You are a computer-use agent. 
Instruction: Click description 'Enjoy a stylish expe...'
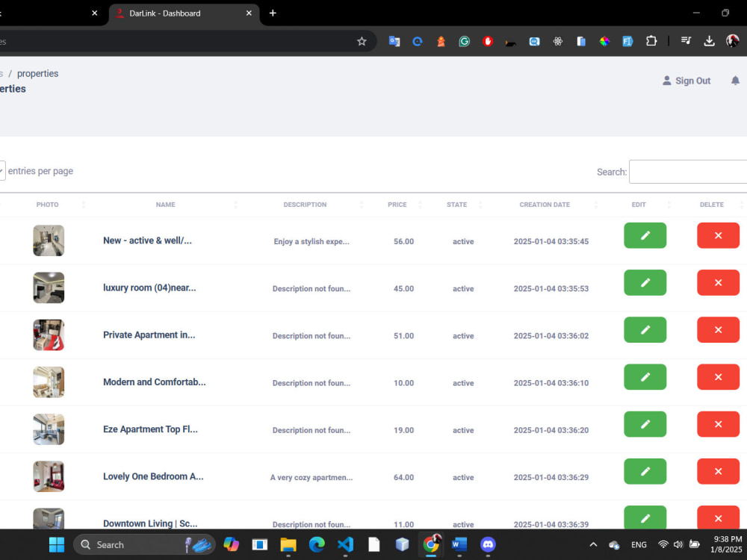coord(311,241)
